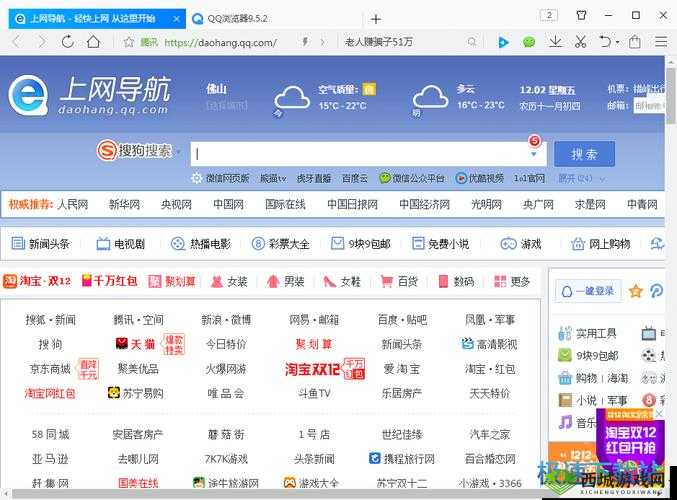Viewport: 677px width, 500px height.
Task: Open the settings gear before 微信网页版
Action: pos(197,178)
